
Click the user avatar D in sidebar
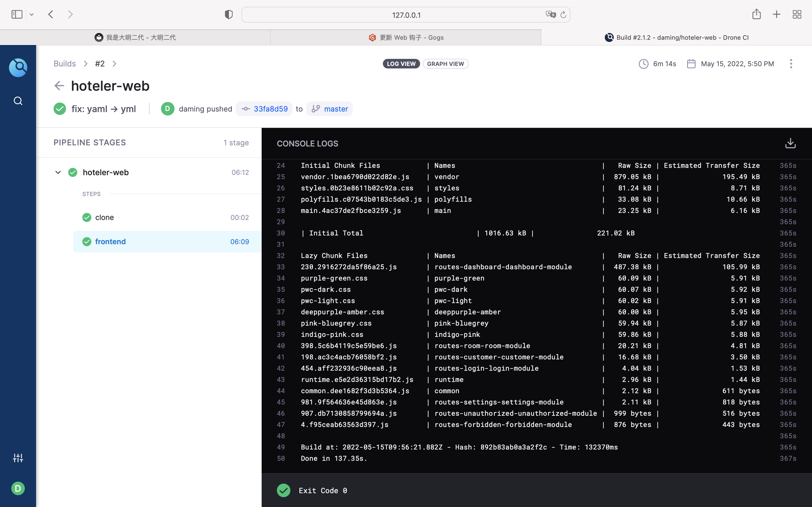tap(18, 488)
